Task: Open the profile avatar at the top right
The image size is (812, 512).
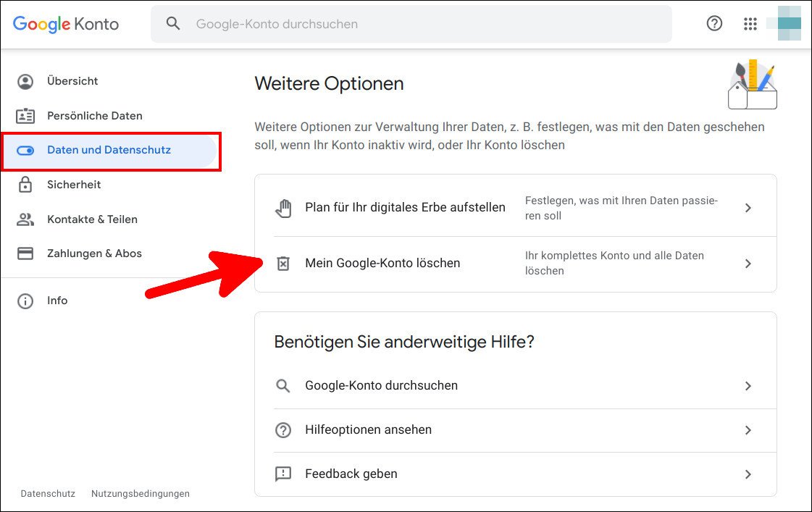Action: (790, 22)
